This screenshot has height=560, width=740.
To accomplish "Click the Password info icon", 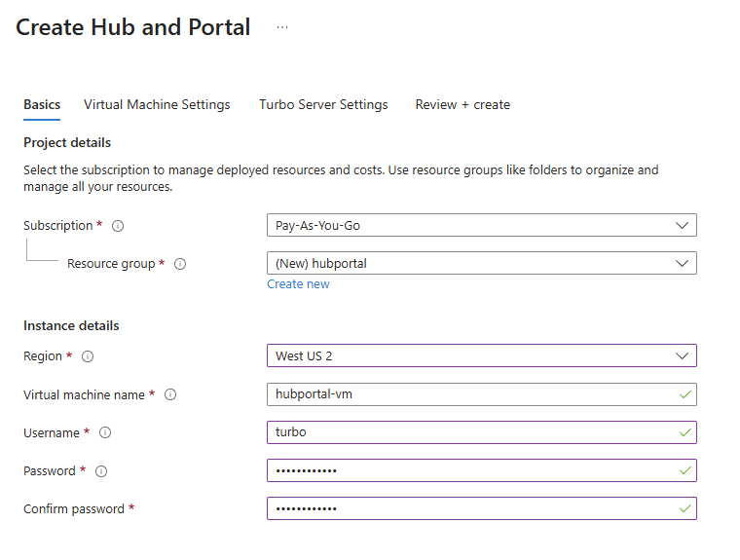I will [101, 471].
